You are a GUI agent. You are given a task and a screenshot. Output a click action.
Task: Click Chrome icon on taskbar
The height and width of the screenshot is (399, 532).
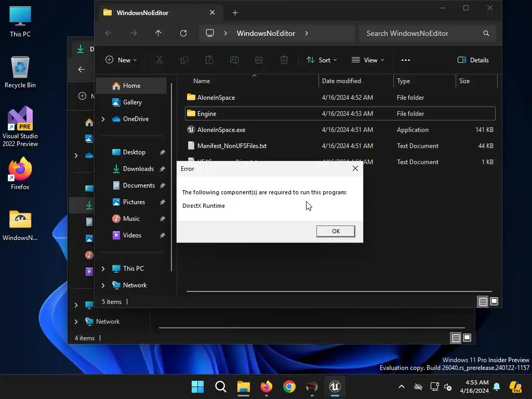click(289, 387)
